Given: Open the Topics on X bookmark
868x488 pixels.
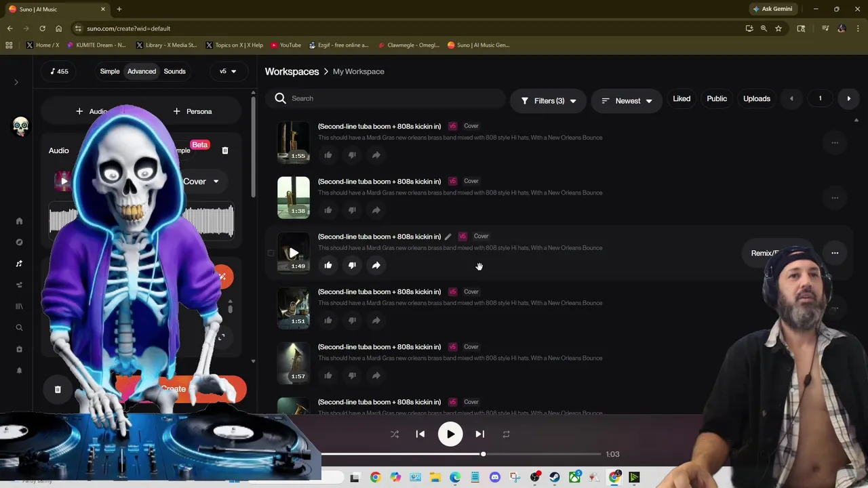Looking at the screenshot, I should (x=233, y=45).
